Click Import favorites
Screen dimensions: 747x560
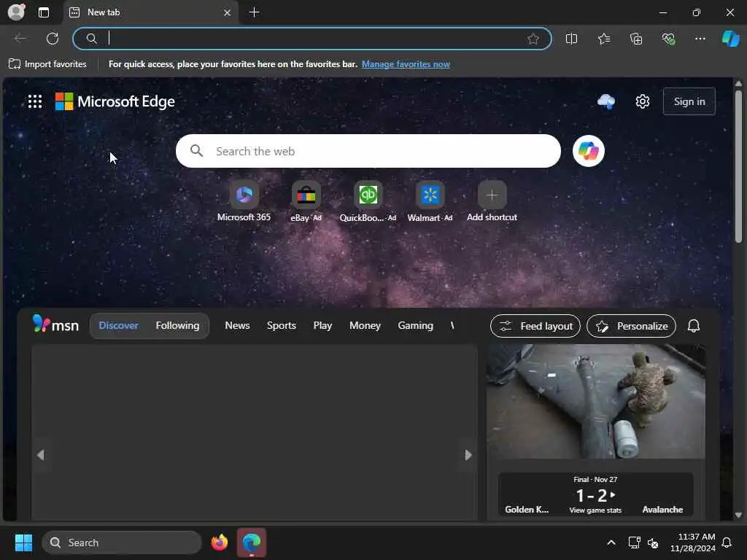(47, 64)
